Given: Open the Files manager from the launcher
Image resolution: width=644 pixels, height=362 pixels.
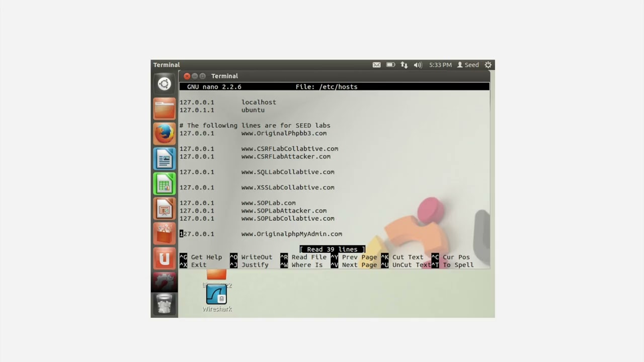Looking at the screenshot, I should tap(164, 109).
